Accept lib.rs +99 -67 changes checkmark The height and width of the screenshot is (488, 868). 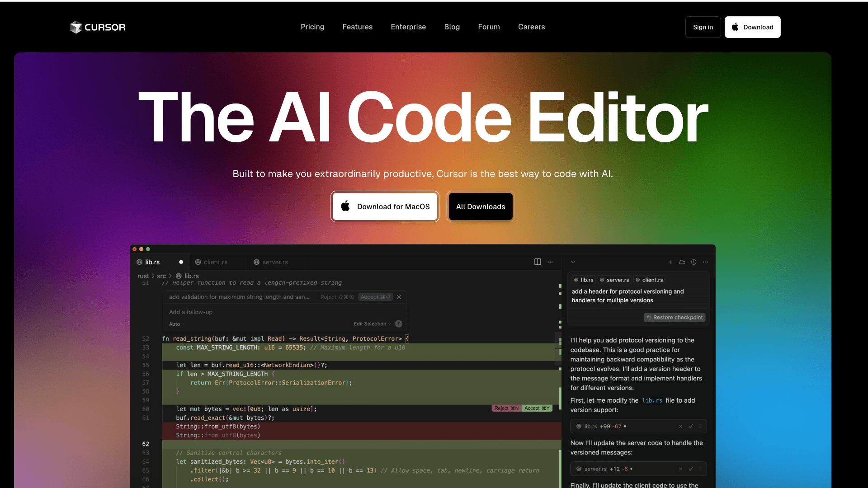[690, 426]
